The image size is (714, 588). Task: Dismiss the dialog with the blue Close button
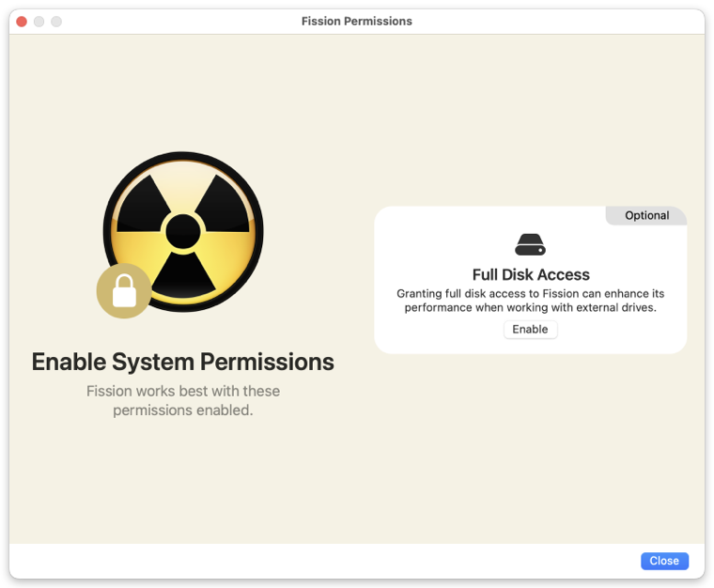[x=664, y=561]
